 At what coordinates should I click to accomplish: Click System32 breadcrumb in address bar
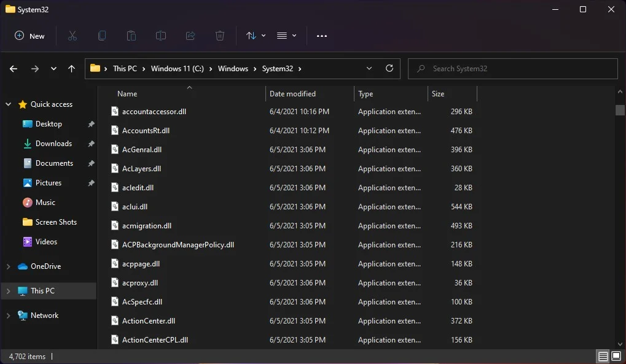pos(278,69)
